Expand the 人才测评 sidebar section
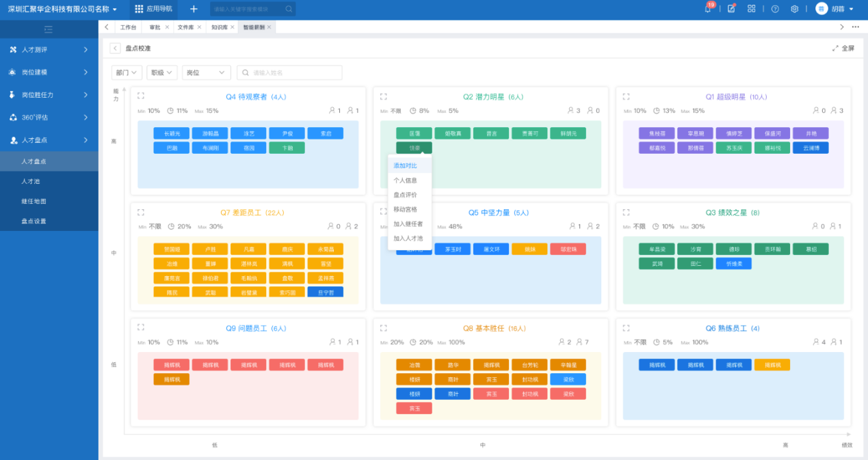The width and height of the screenshot is (868, 460). 49,50
